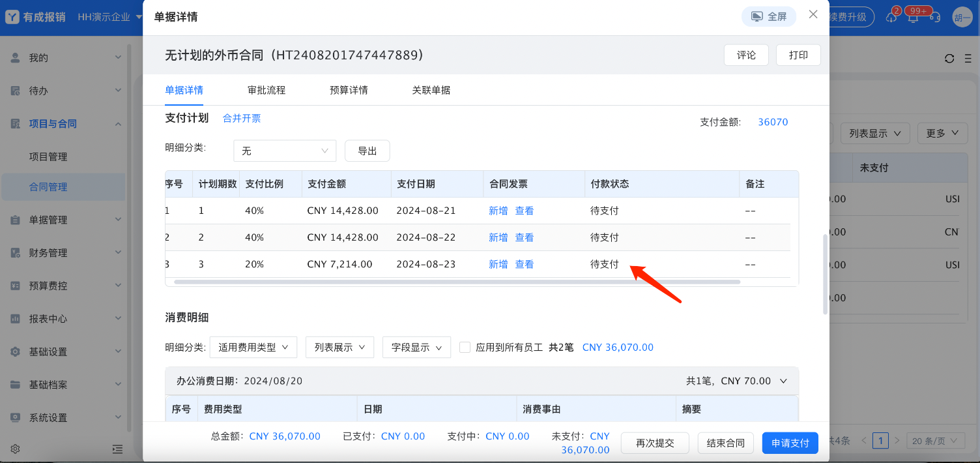Image resolution: width=980 pixels, height=463 pixels.
Task: Click the refresh icon at top right
Action: (x=949, y=59)
